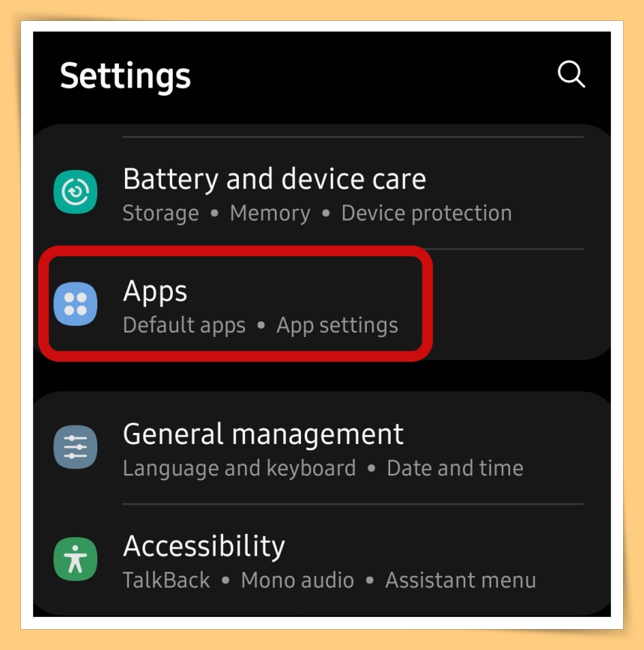Viewport: 644px width, 650px height.
Task: Tap the green Accessibility person icon
Action: point(76,559)
